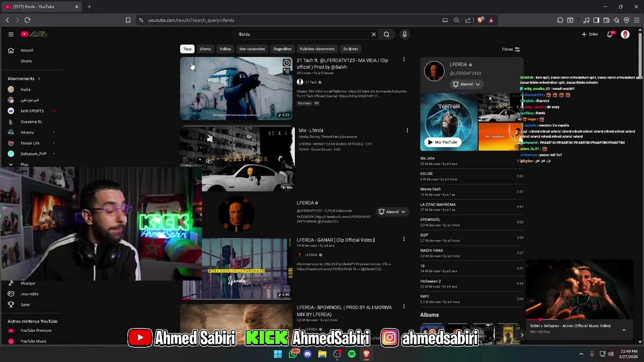Open more options for SPOWNOEL video
The height and width of the screenshot is (362, 644).
point(404,307)
